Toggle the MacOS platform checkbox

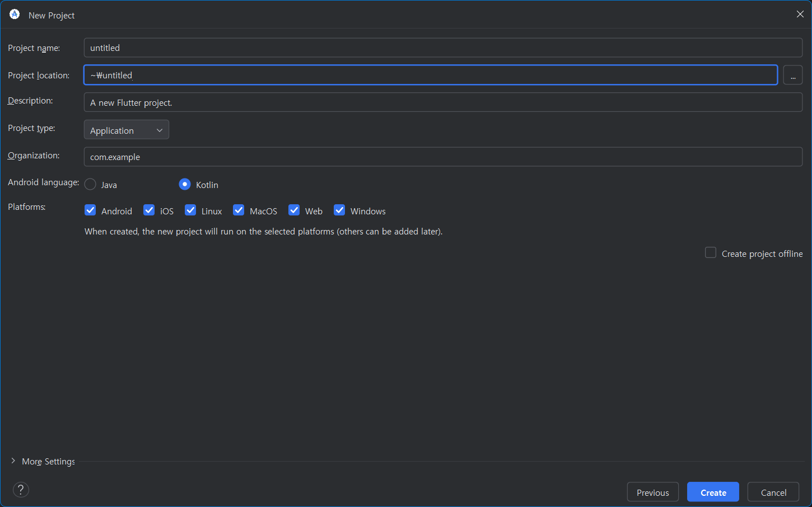(239, 210)
